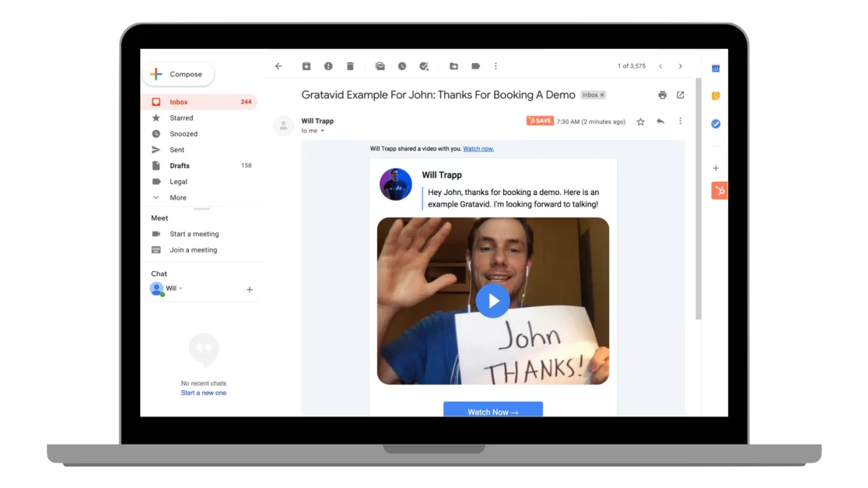
Task: Remove the Inbox label tag
Action: click(602, 95)
